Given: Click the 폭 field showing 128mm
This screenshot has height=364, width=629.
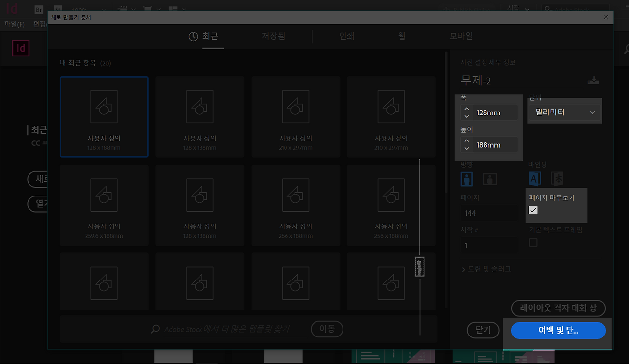Looking at the screenshot, I should pyautogui.click(x=495, y=112).
